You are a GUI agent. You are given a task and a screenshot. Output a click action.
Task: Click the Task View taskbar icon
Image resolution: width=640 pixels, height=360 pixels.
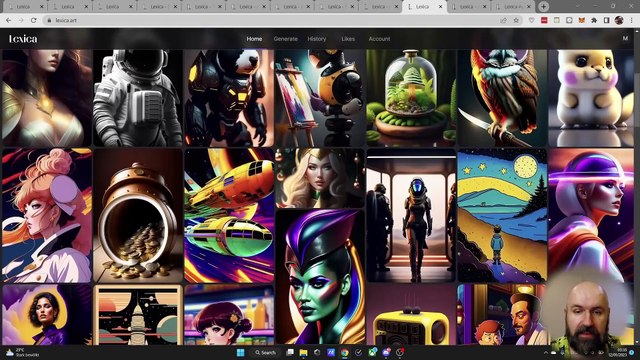tap(289, 352)
